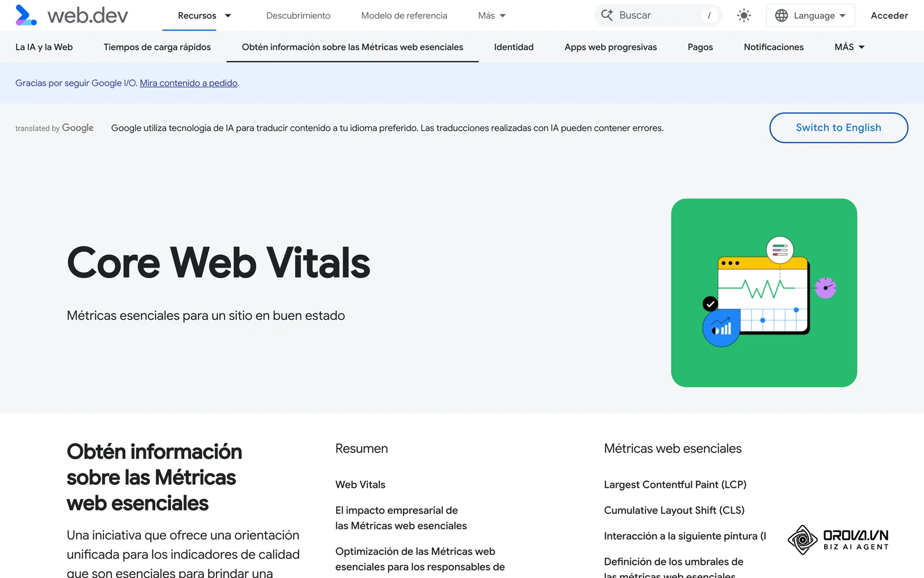The height and width of the screenshot is (578, 924).
Task: Follow the Mira contenido a pedido link
Action: (189, 83)
